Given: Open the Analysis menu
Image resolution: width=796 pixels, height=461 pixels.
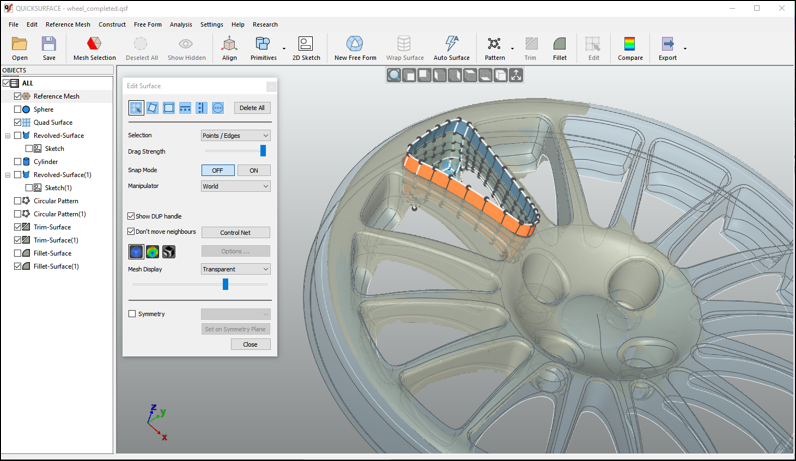Looking at the screenshot, I should (x=181, y=24).
